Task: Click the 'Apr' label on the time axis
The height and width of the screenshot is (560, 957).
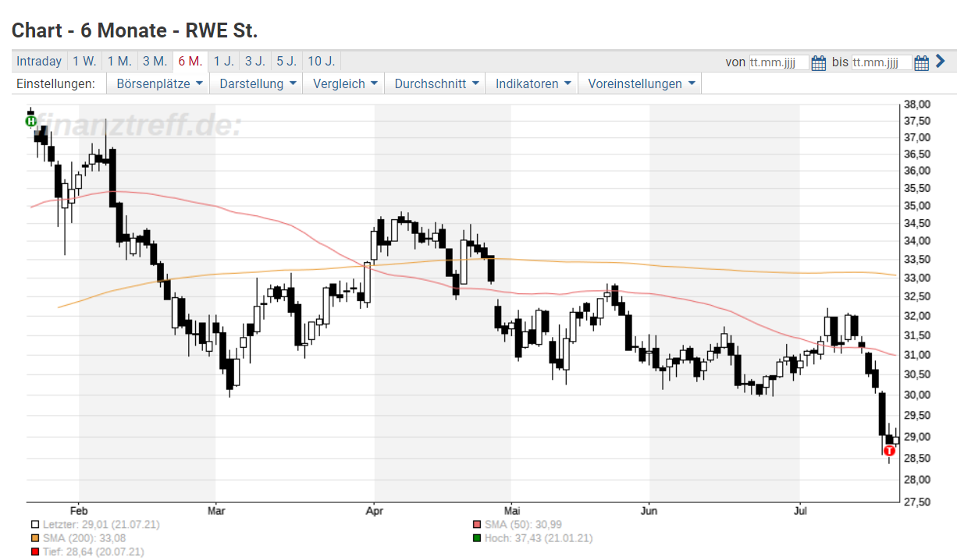Action: (375, 512)
